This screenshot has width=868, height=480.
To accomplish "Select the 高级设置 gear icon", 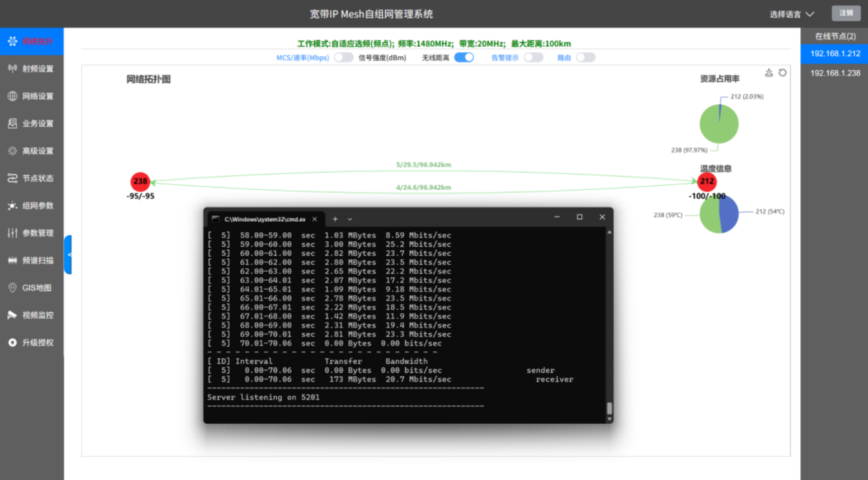I will (x=12, y=151).
